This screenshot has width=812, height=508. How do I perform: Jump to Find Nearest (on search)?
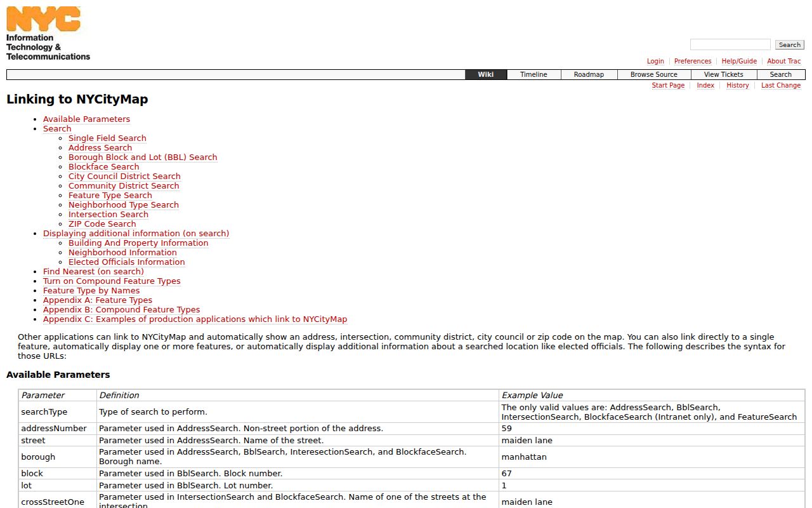click(93, 272)
